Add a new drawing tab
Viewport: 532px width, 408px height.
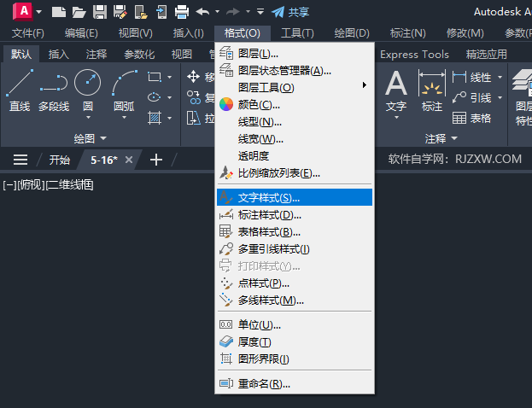tap(156, 160)
